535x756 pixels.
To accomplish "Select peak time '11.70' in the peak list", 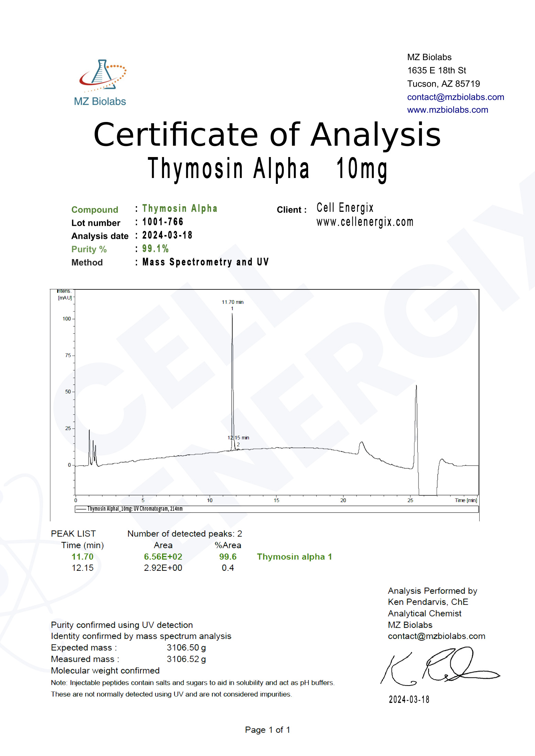I will pos(83,557).
